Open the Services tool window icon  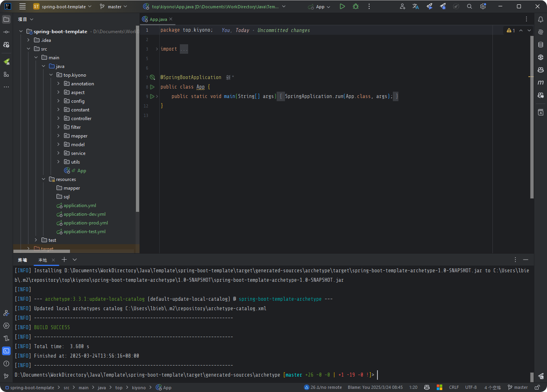(6, 326)
